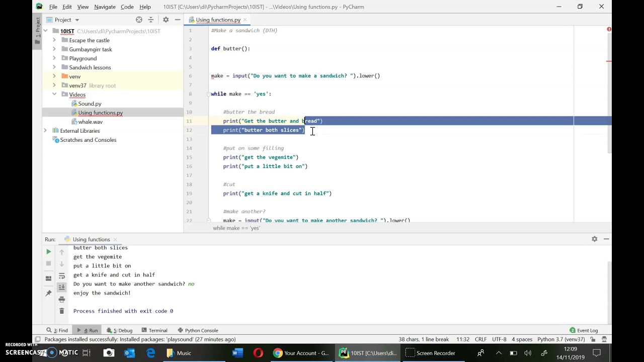The image size is (644, 362).
Task: Select whale.wav in project tree
Action: (x=90, y=122)
